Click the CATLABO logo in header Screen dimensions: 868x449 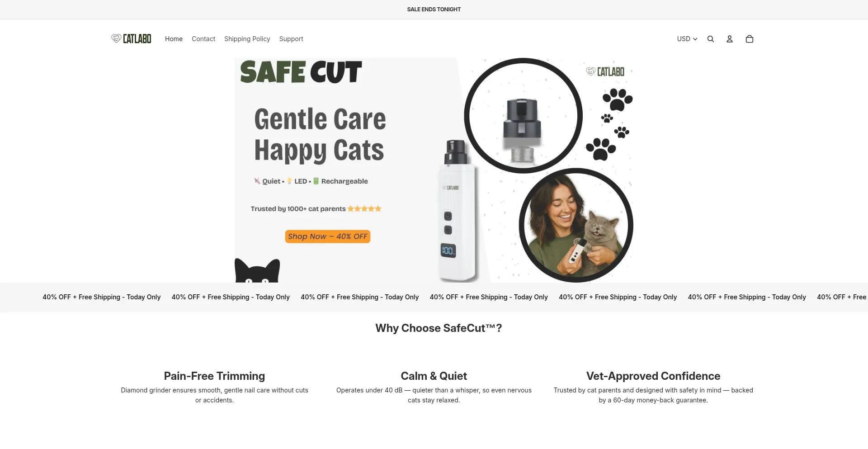click(x=131, y=39)
